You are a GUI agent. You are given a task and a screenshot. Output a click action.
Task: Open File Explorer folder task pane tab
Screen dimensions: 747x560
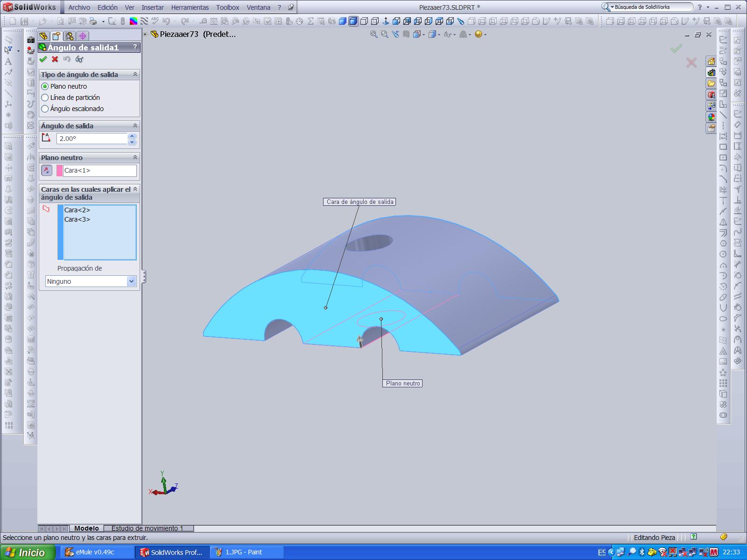[711, 84]
